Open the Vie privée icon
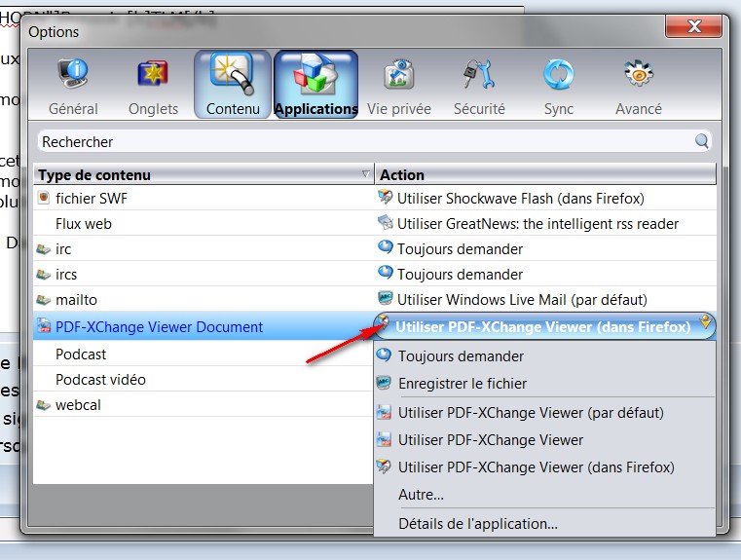Screen dimensions: 741x560 (x=399, y=74)
